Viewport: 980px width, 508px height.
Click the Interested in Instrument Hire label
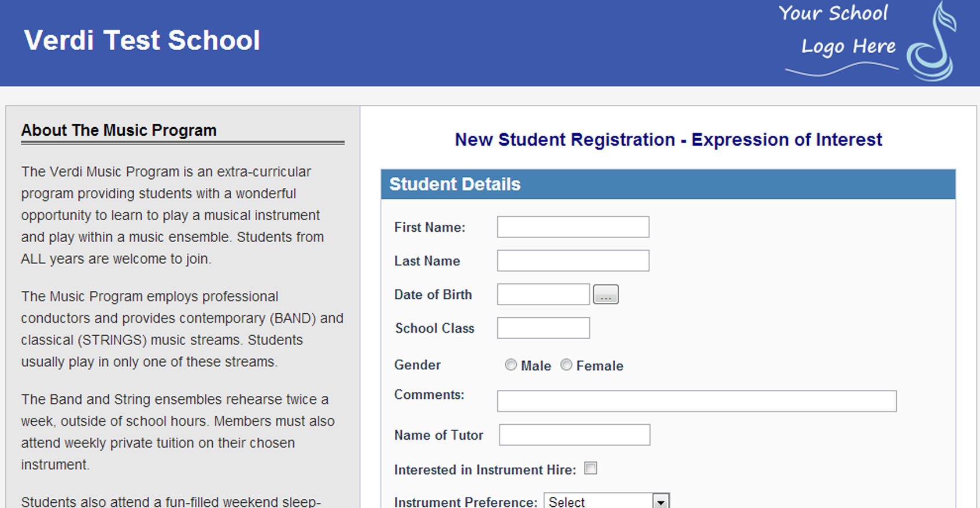coord(485,470)
